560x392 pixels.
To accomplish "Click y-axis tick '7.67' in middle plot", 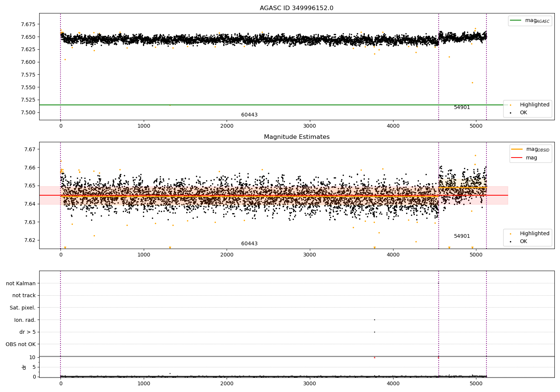I will tap(30, 149).
